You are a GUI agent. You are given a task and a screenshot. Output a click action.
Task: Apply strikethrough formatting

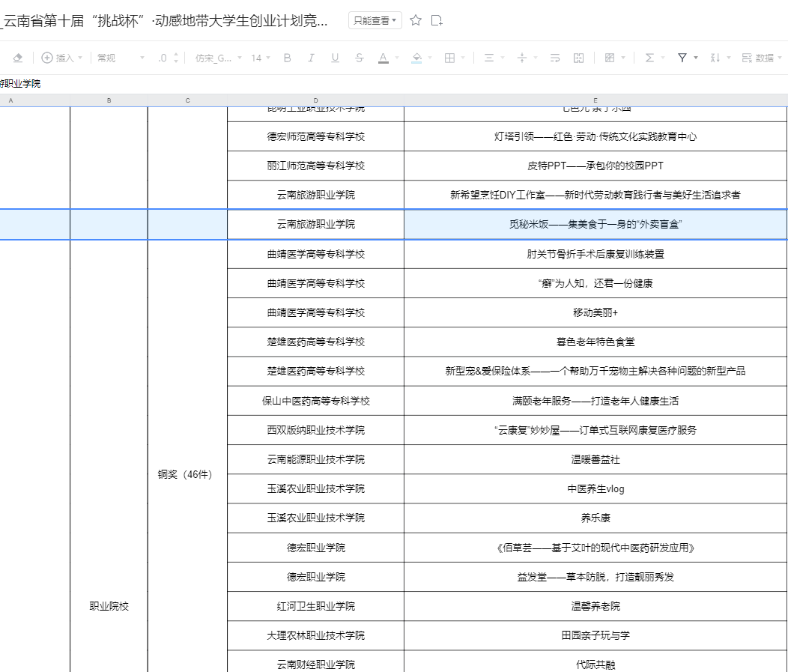pyautogui.click(x=359, y=58)
